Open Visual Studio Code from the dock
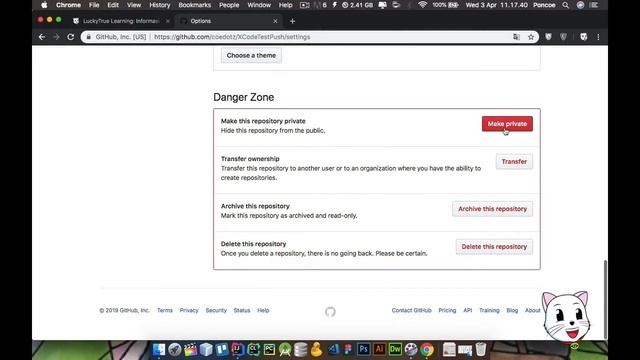Viewport: 640px width, 360px height. coord(333,349)
